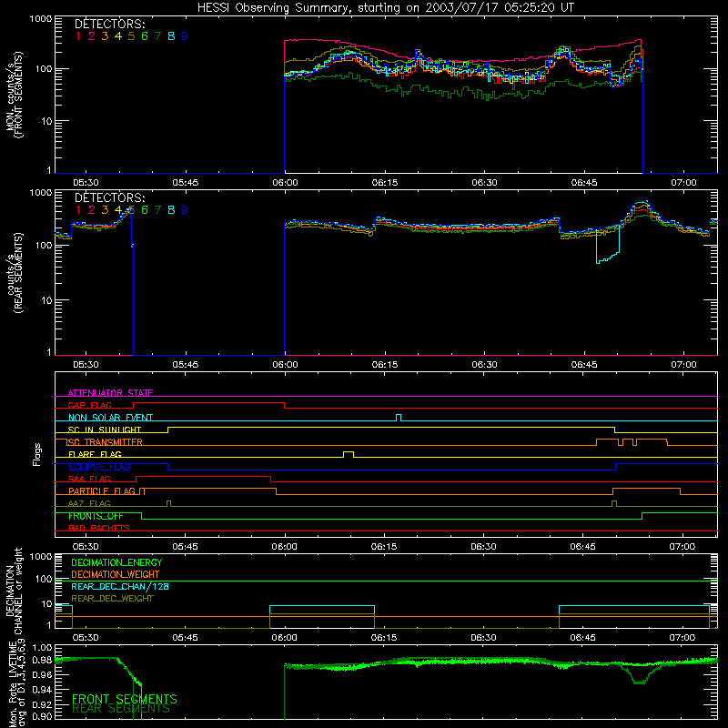
Task: Select DETECTORS: label in front segments panel
Action: click(110, 24)
